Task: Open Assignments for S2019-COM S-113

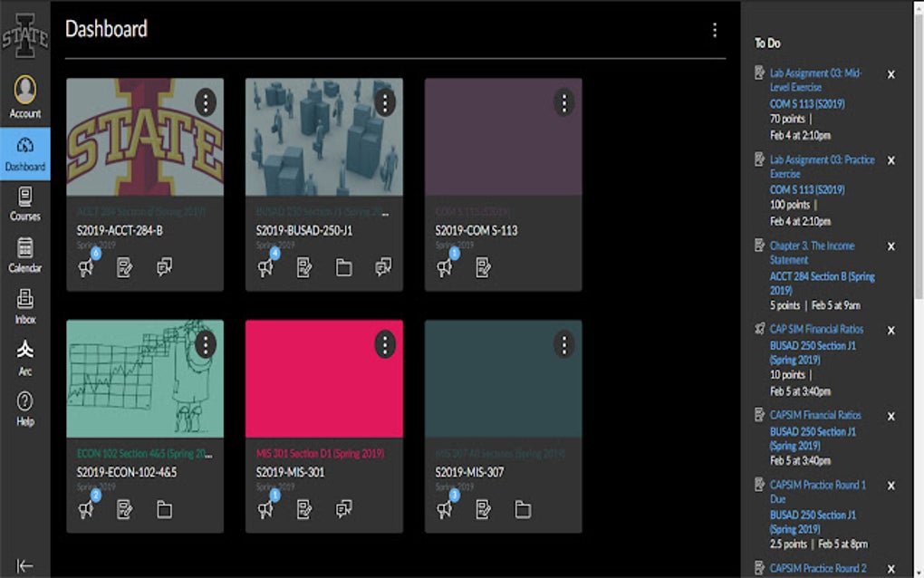Action: pos(481,266)
